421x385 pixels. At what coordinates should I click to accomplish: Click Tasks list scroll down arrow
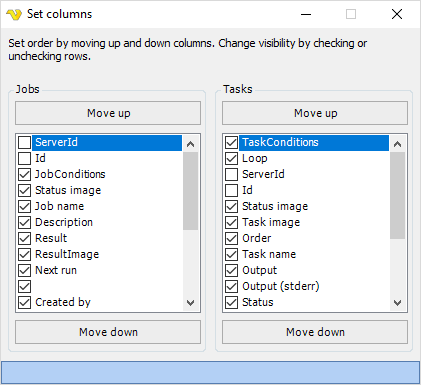(397, 303)
